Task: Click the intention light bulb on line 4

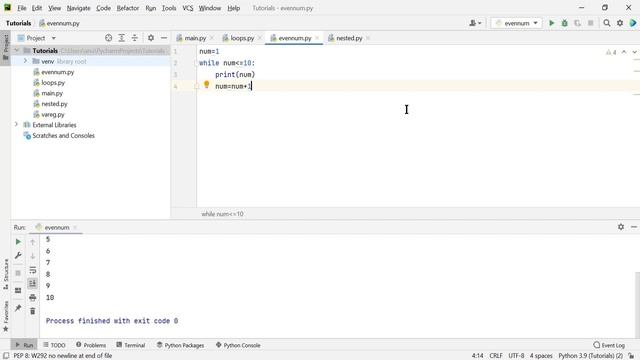Action: pos(207,85)
